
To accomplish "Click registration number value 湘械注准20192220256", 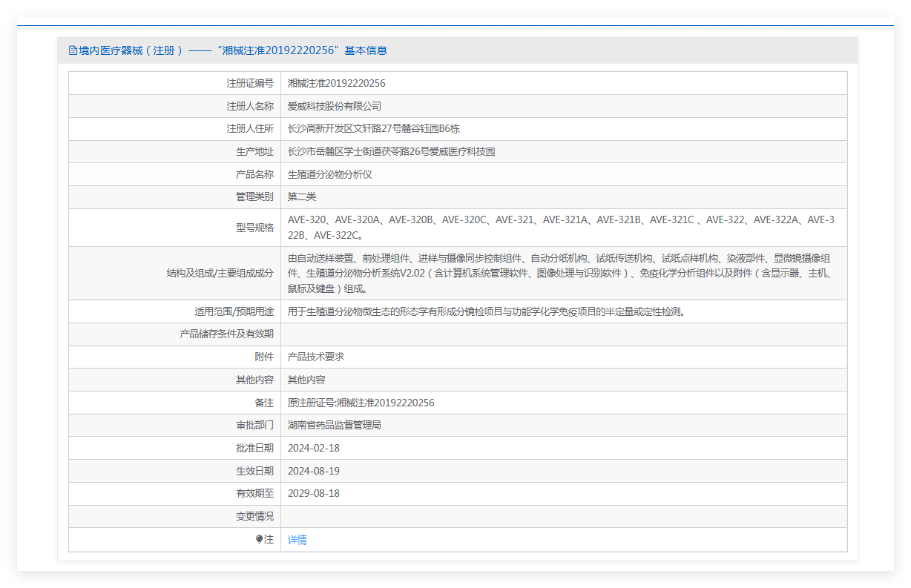I will [336, 83].
